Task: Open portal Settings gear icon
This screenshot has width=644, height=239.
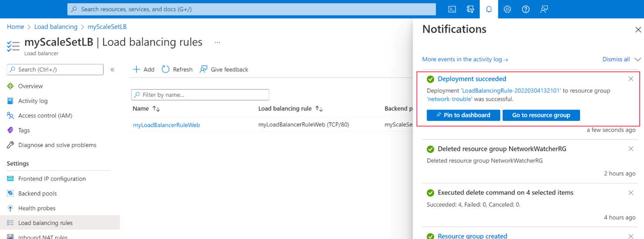Action: tap(507, 9)
